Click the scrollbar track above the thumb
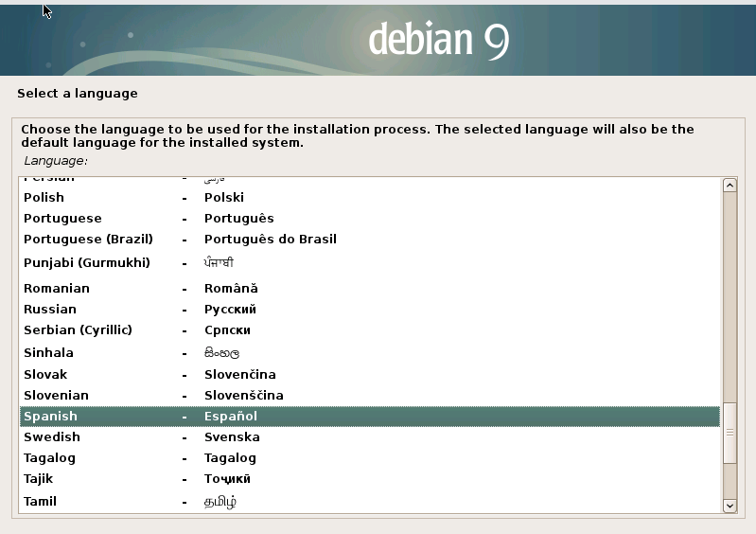Viewport: 756px width, 534px height. 730,296
